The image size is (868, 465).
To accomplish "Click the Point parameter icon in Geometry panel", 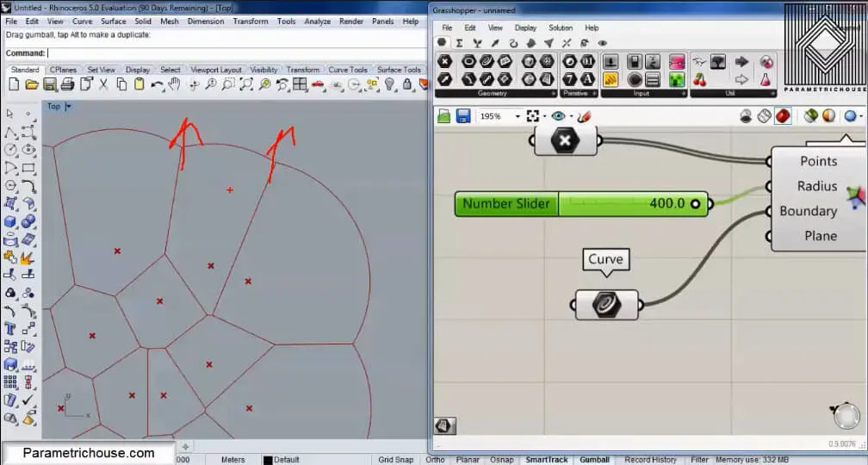I will click(445, 61).
